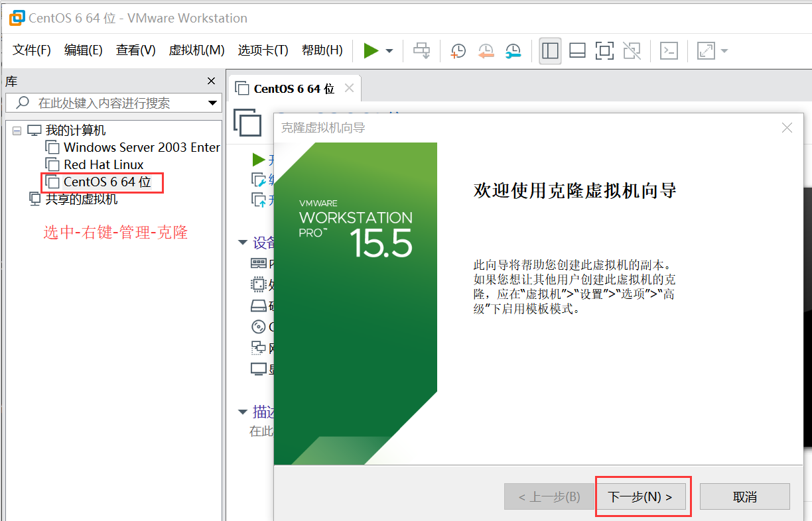Revert to the previous snapshot icon
Viewport: 812px width, 521px height.
tap(486, 51)
